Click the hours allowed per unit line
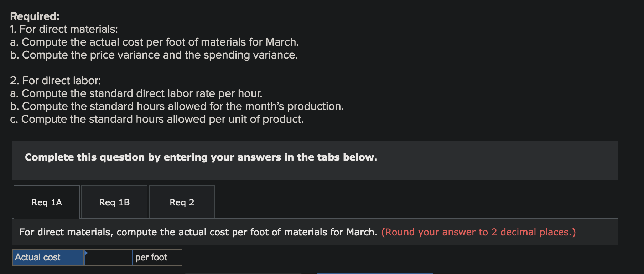644x274 pixels. click(x=157, y=119)
